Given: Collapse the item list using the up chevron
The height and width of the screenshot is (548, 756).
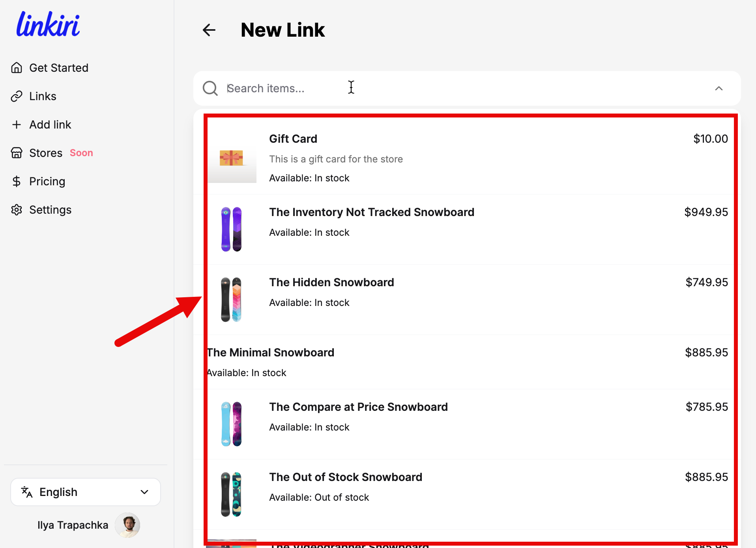Looking at the screenshot, I should tap(719, 89).
